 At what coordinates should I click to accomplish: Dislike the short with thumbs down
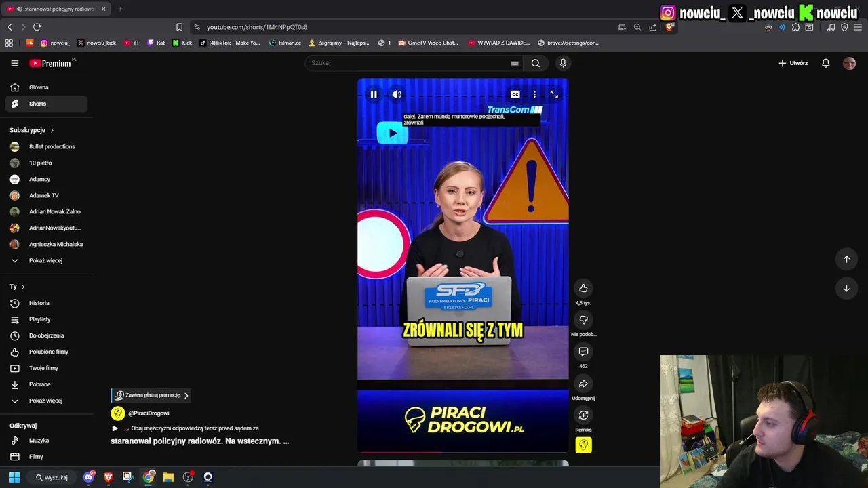click(583, 320)
